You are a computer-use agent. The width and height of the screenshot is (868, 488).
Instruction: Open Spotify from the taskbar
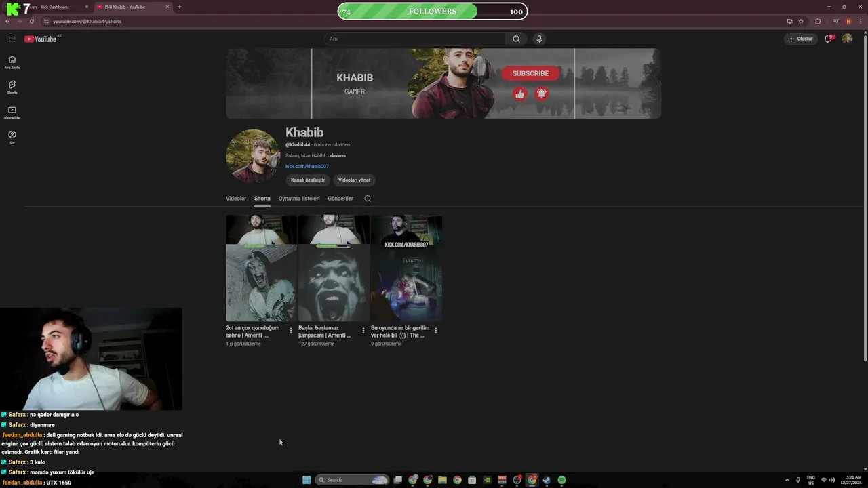[x=561, y=480]
